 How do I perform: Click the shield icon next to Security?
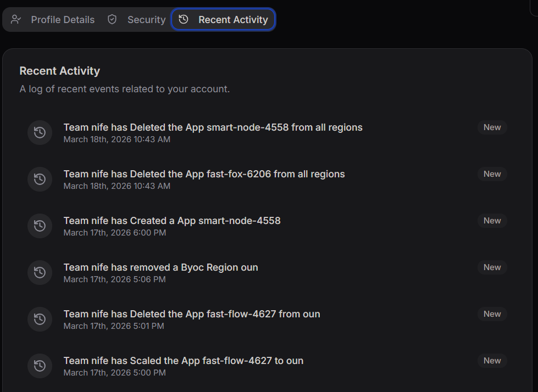[112, 19]
